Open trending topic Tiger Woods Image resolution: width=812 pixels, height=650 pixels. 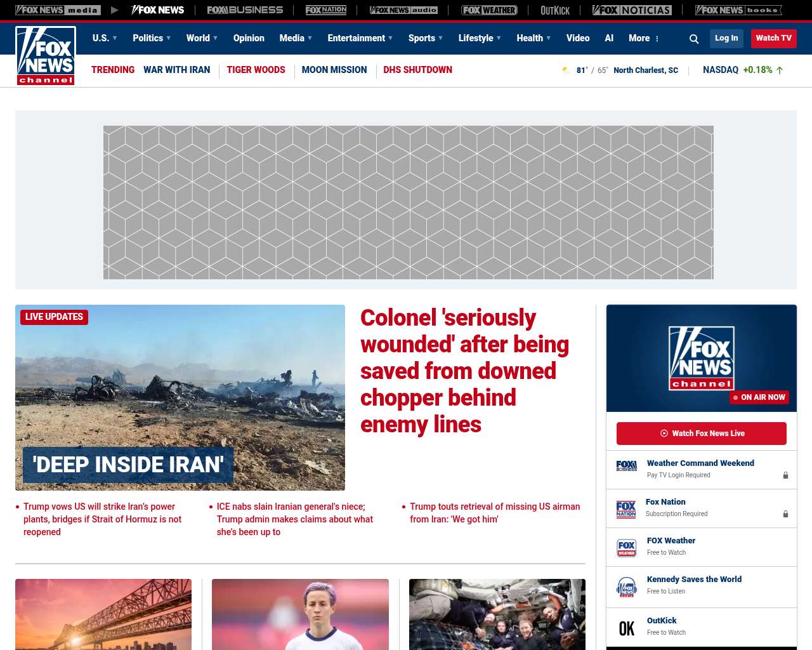point(256,70)
